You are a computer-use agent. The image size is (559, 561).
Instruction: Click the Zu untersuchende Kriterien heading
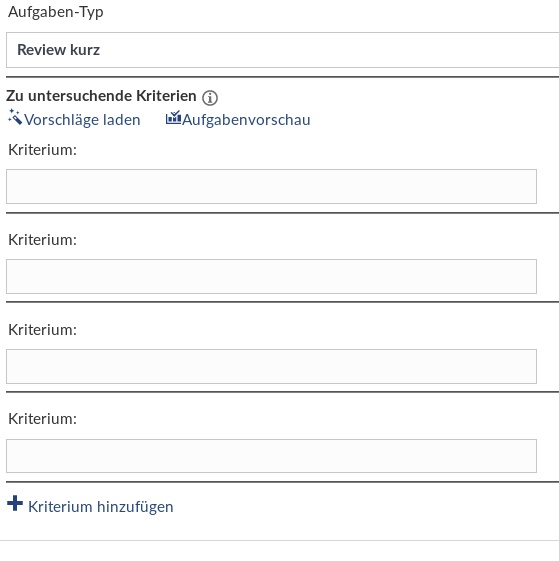101,96
